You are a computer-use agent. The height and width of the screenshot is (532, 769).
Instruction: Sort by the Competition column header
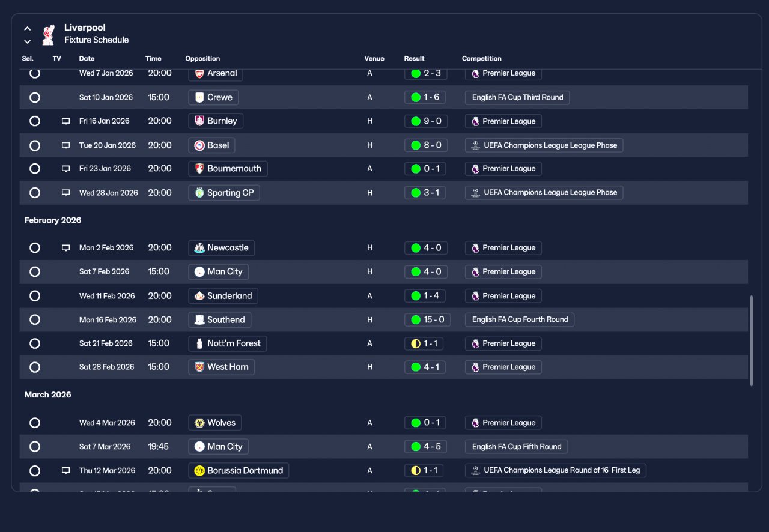coord(482,59)
